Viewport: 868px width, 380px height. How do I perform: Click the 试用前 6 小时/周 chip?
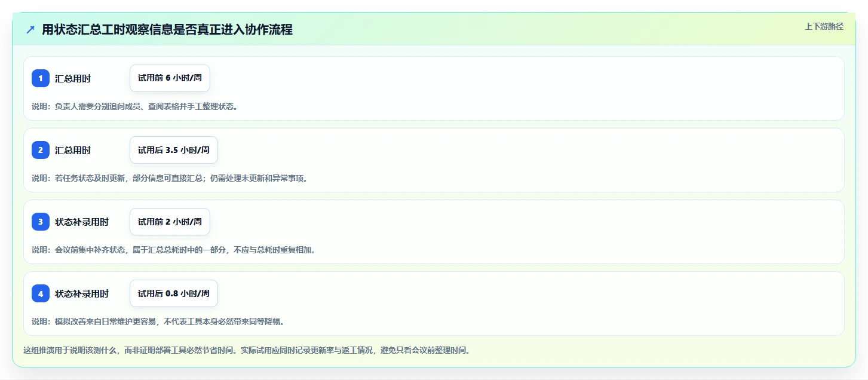tap(170, 78)
